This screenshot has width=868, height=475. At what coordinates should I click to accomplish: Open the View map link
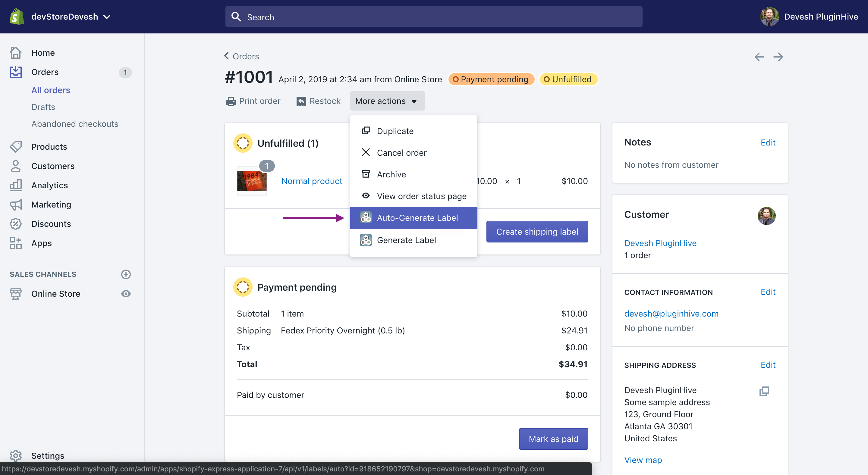pos(643,460)
